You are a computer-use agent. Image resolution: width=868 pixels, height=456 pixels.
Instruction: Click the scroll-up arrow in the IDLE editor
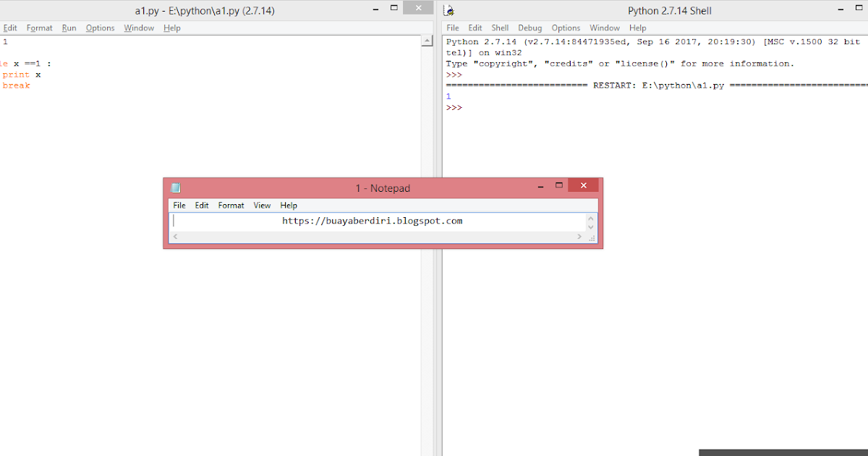tap(427, 40)
